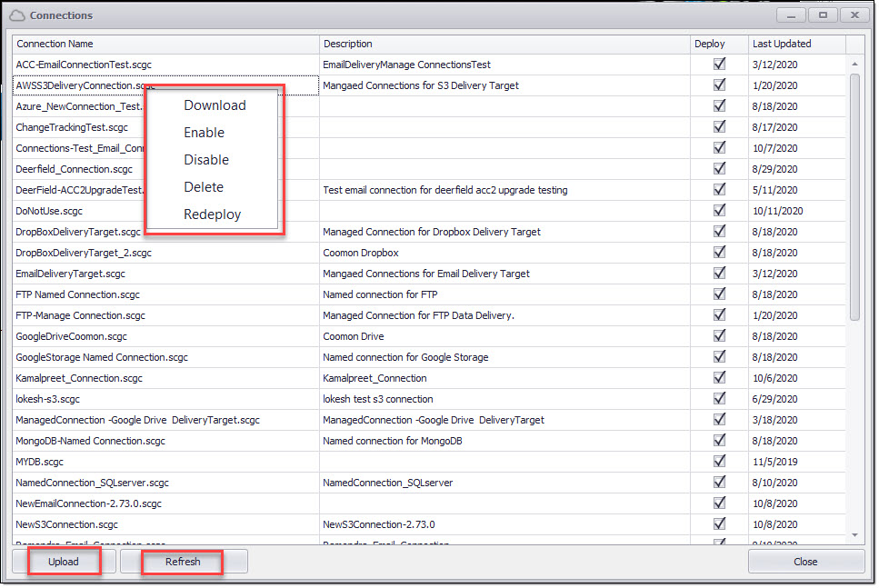Image resolution: width=879 pixels, height=588 pixels.
Task: Toggle Deploy checkbox for DoNotUse.scgc
Action: (719, 211)
